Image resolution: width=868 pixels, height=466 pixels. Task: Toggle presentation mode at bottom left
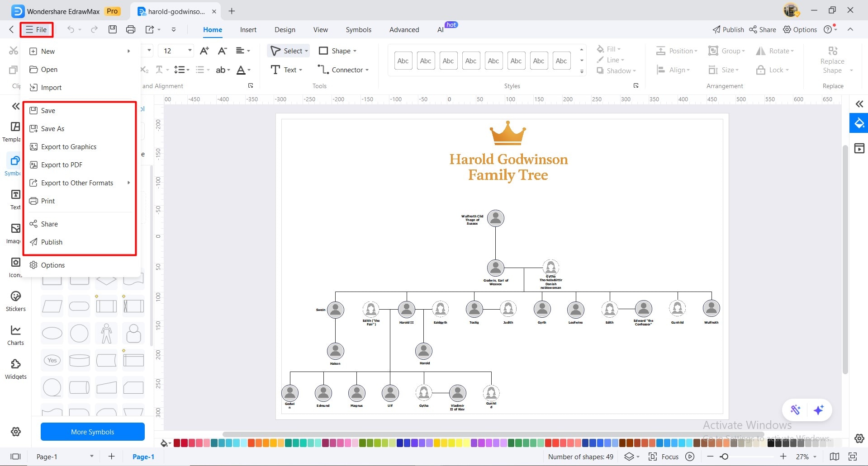tap(15, 457)
